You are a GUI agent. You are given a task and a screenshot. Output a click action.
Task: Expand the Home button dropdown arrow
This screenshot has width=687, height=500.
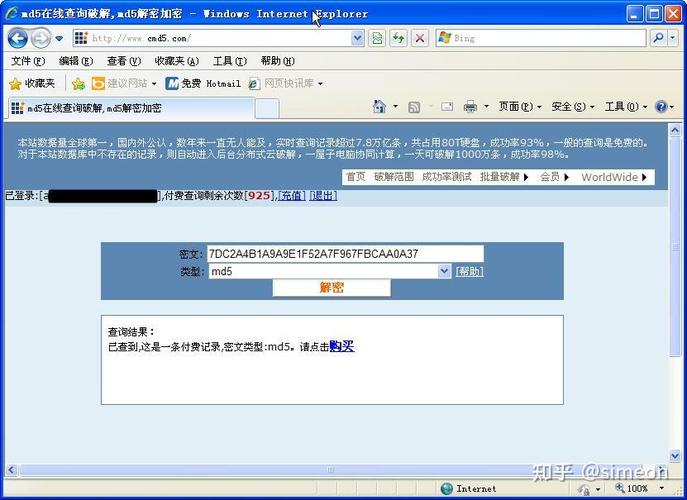pyautogui.click(x=396, y=106)
